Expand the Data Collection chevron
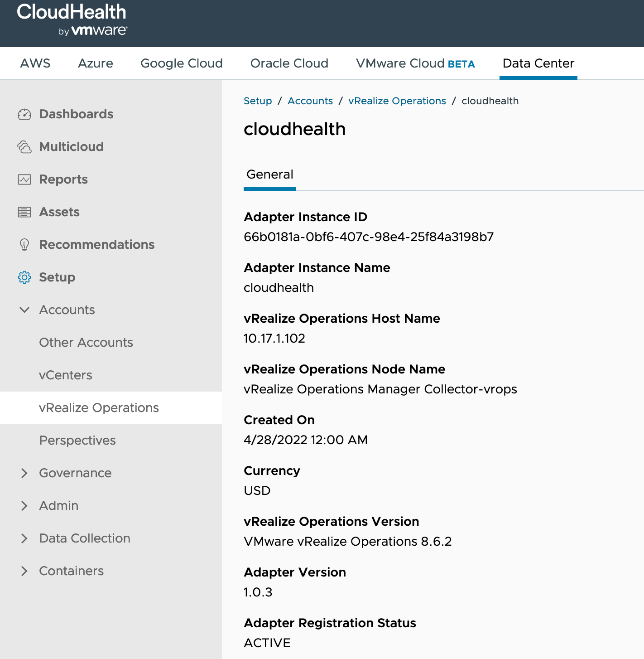 point(24,538)
